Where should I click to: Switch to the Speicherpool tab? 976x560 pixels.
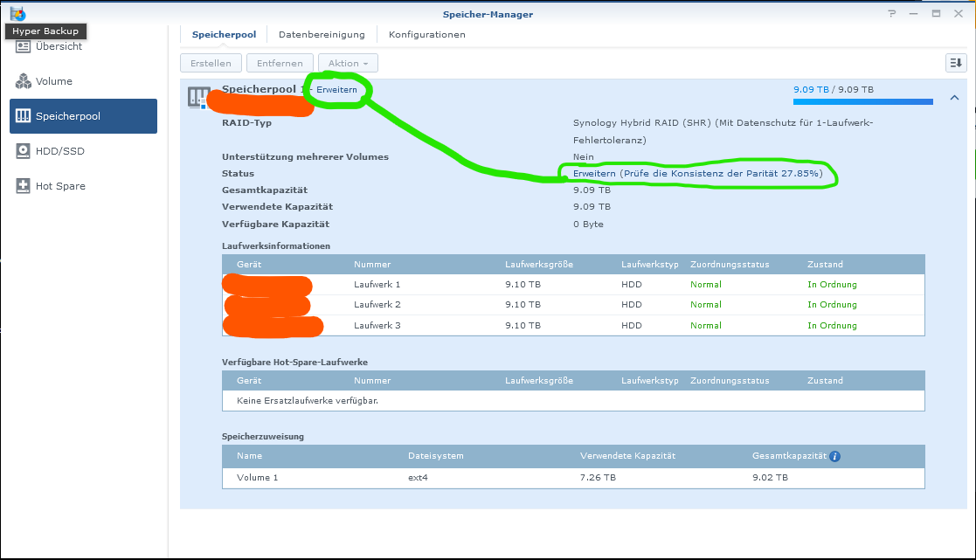click(x=224, y=34)
